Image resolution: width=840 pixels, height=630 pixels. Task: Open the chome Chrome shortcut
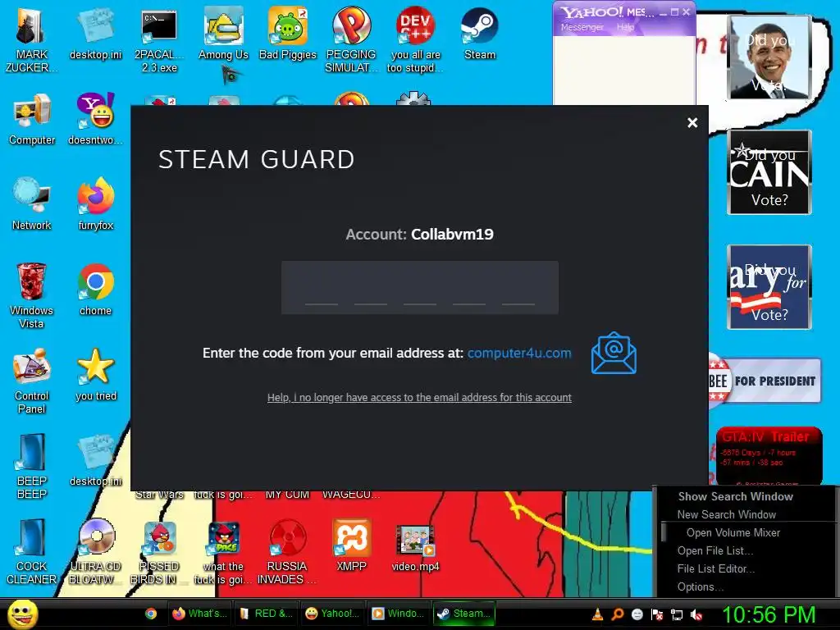pyautogui.click(x=95, y=290)
